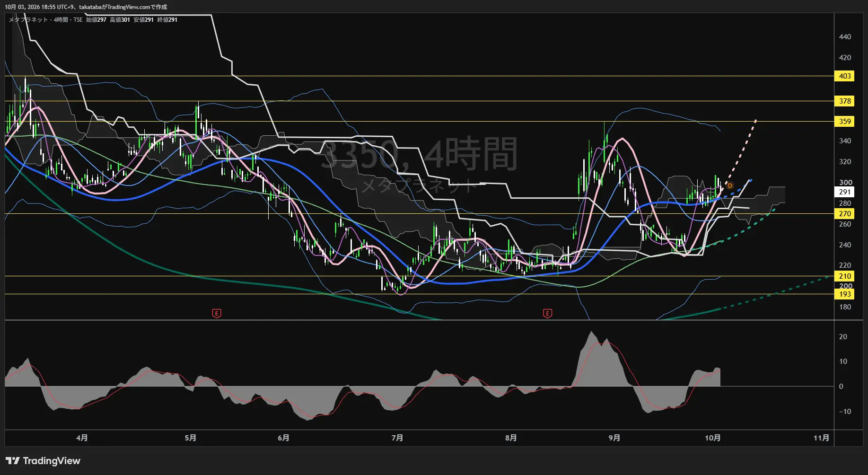This screenshot has width=868, height=475.
Task: Select the 378 yellow price label
Action: click(845, 101)
